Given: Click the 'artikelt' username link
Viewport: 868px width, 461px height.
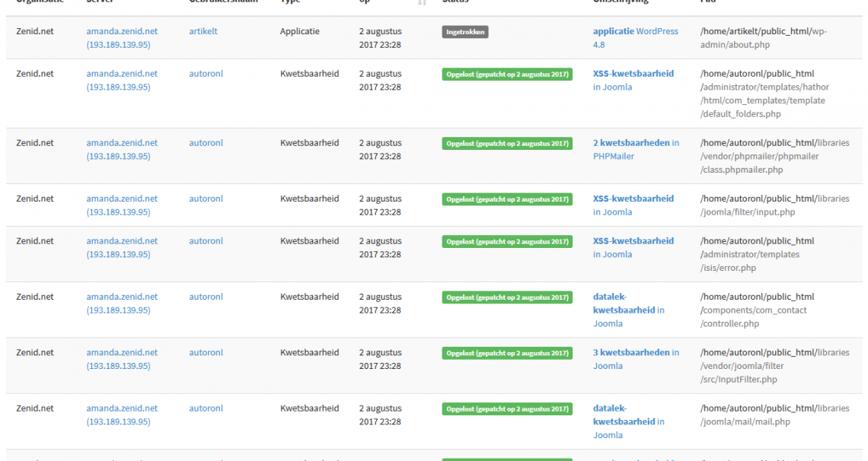Looking at the screenshot, I should [203, 31].
